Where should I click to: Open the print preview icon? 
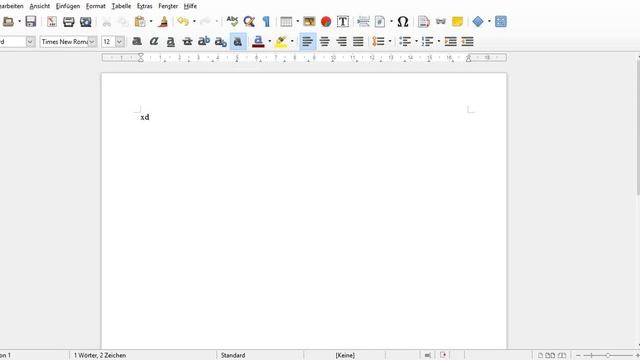[x=85, y=22]
